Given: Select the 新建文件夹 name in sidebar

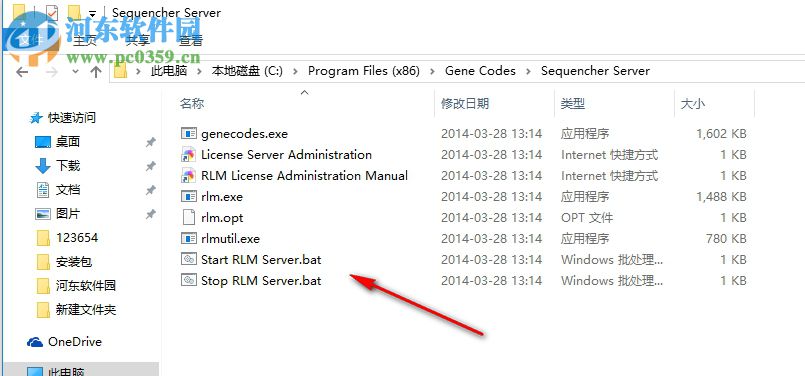Looking at the screenshot, I should [x=86, y=310].
